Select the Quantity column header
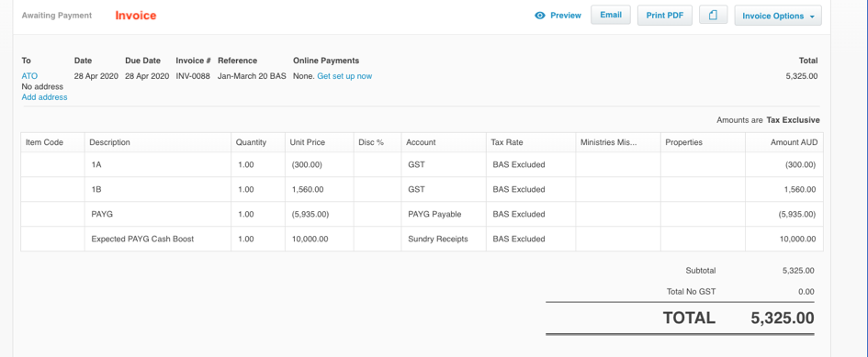 coord(258,142)
